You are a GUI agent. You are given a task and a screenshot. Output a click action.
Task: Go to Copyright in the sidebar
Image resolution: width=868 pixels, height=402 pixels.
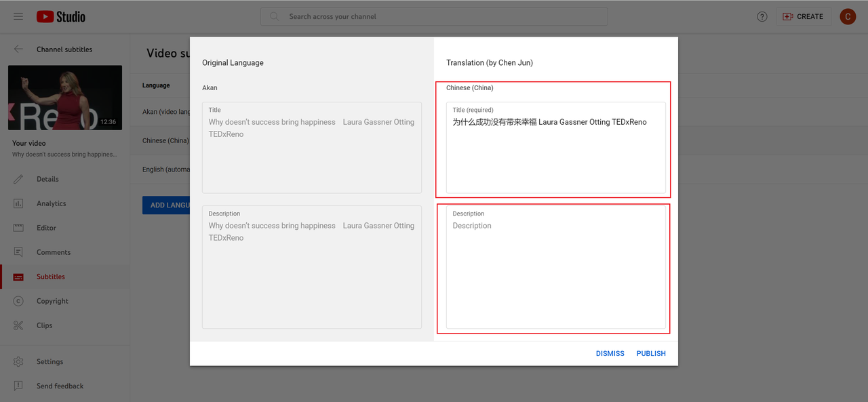pos(52,301)
